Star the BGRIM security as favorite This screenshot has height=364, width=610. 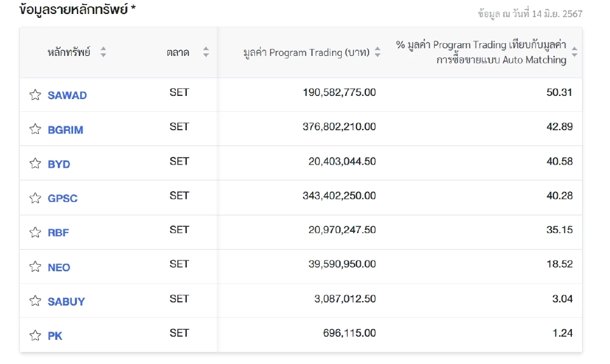point(35,129)
